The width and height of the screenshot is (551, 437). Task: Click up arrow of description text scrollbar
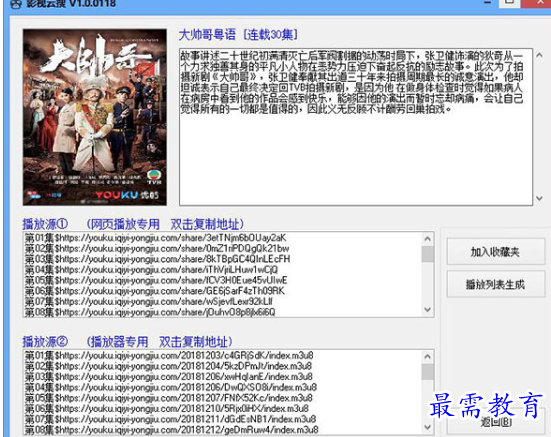[x=539, y=55]
